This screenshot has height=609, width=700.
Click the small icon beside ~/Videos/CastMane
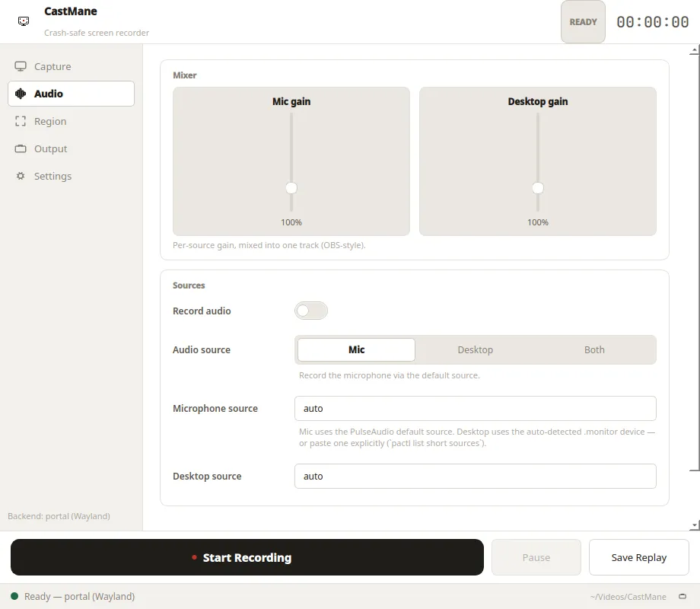click(x=682, y=596)
